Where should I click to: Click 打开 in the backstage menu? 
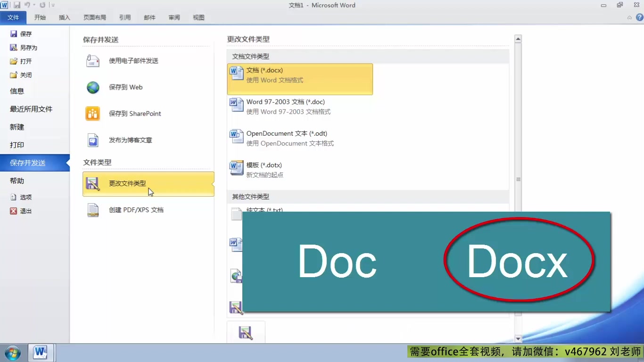point(21,61)
